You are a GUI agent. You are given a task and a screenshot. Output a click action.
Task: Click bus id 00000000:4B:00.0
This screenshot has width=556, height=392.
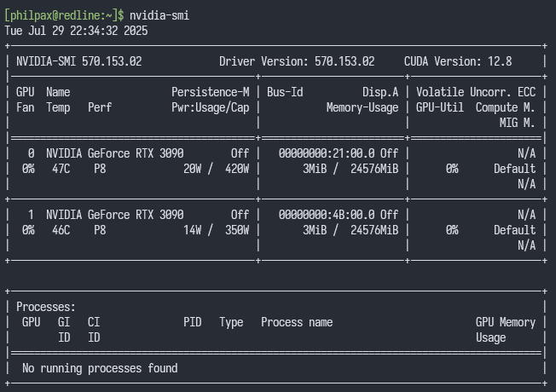[x=327, y=215]
